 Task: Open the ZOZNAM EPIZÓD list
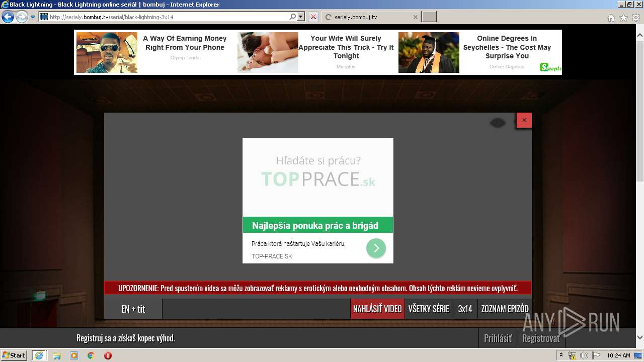click(x=505, y=309)
